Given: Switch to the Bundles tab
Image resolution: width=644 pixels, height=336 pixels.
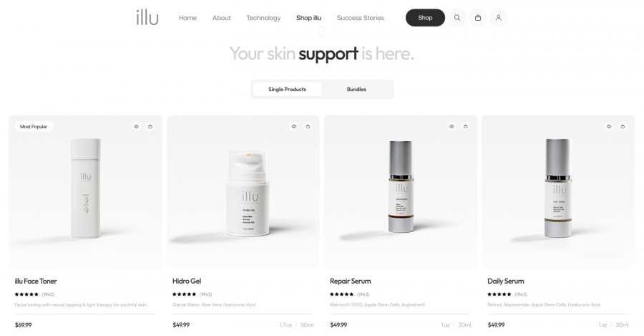Looking at the screenshot, I should (x=356, y=90).
